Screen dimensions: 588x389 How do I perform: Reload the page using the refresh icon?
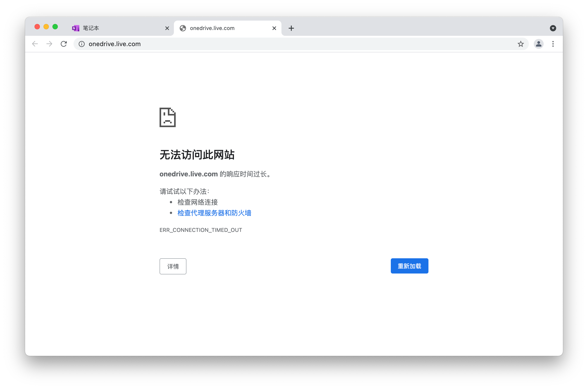[64, 44]
